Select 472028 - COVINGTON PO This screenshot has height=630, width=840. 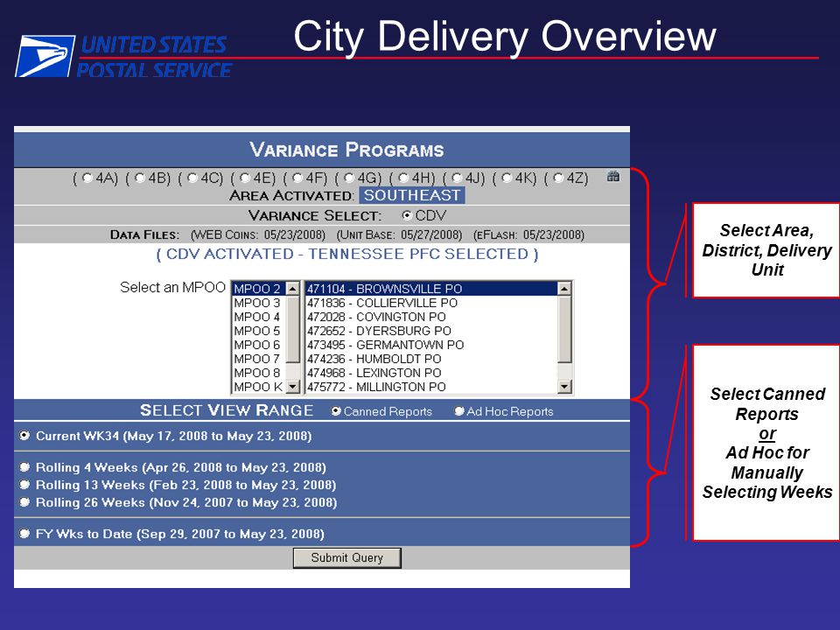tap(431, 317)
